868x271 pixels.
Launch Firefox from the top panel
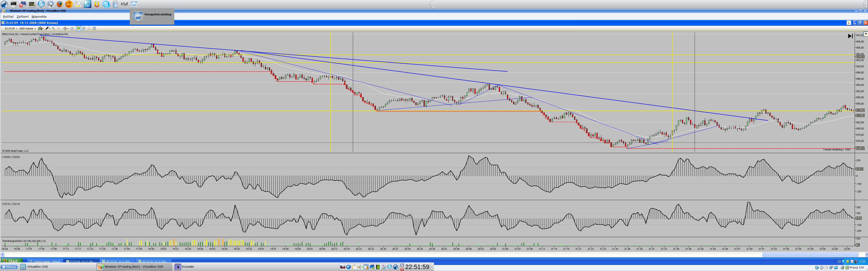[60, 4]
